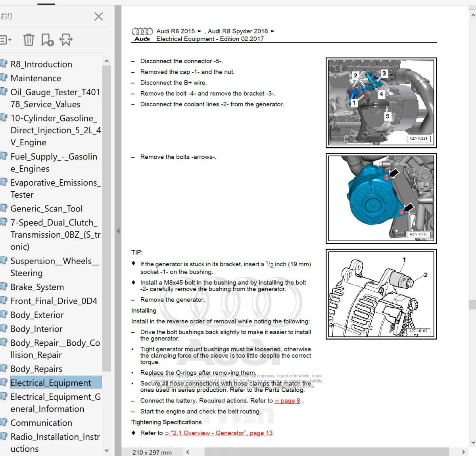This screenshot has width=476, height=456.
Task: Go to the 7-Speed_Dual_Clutch_Transmission bookmark
Action: pyautogui.click(x=56, y=235)
